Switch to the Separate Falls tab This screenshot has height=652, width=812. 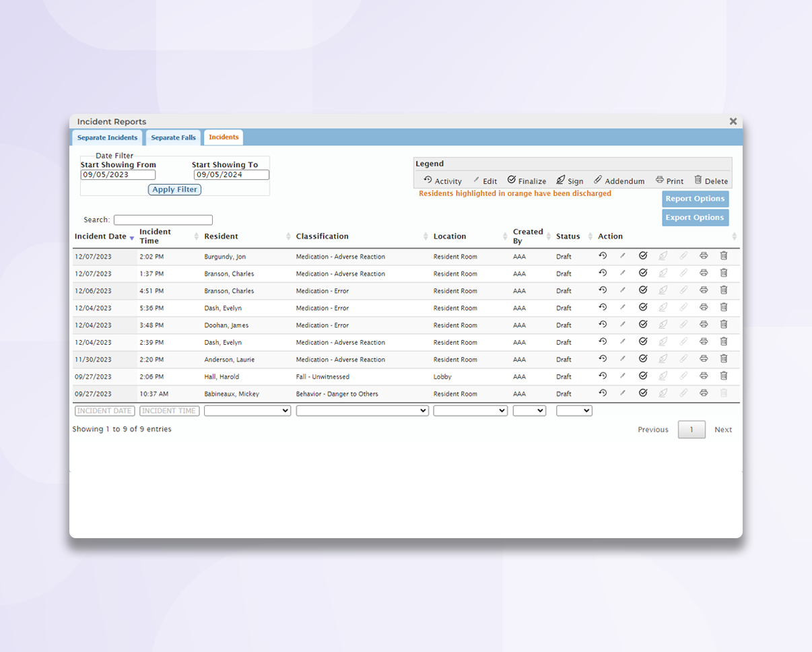pyautogui.click(x=174, y=137)
